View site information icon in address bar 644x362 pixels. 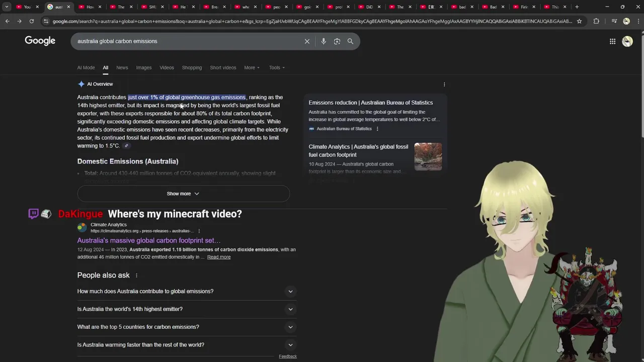46,21
